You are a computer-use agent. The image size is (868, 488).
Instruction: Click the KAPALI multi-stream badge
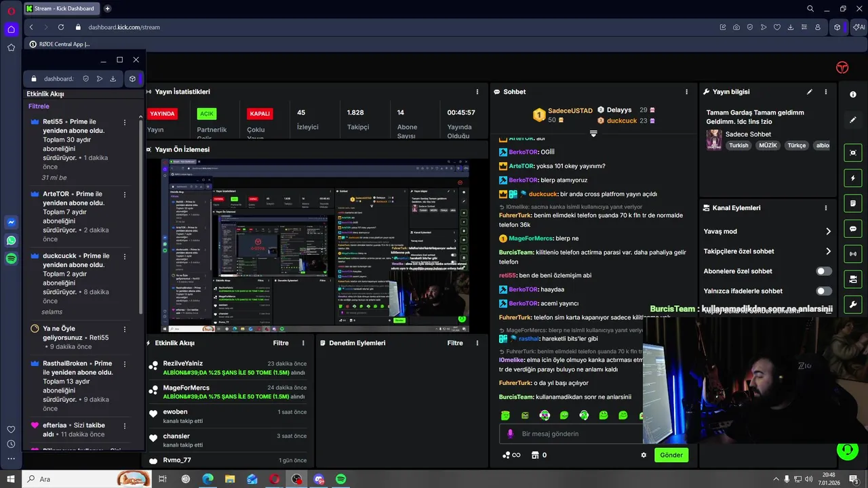(260, 114)
